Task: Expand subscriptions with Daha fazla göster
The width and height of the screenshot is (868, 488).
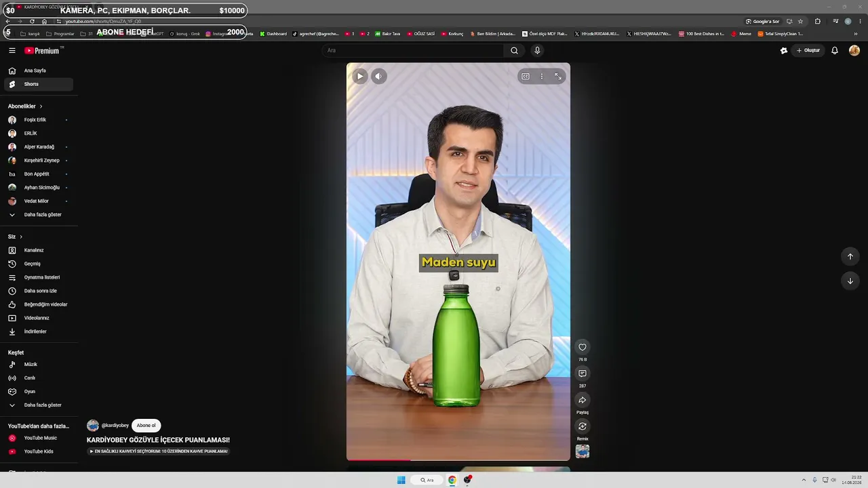Action: [39, 215]
